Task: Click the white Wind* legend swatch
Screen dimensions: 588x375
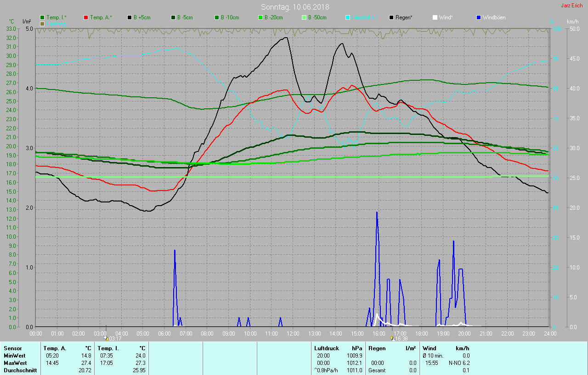Action: (435, 17)
